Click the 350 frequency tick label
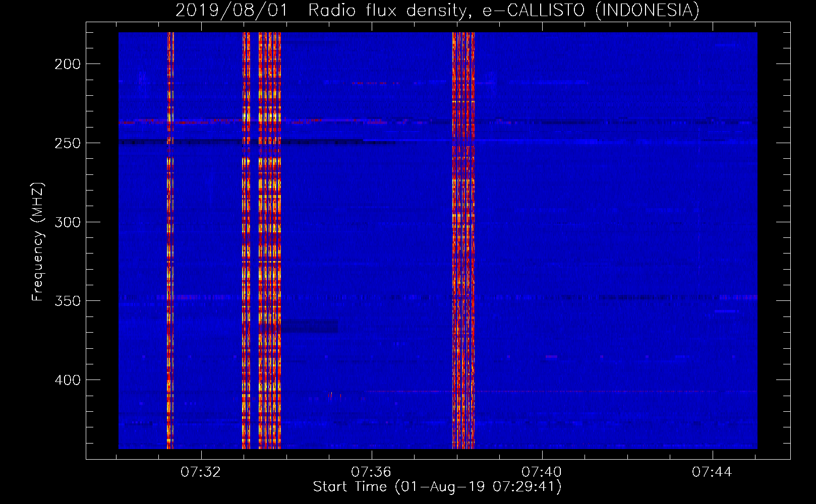 coord(68,301)
